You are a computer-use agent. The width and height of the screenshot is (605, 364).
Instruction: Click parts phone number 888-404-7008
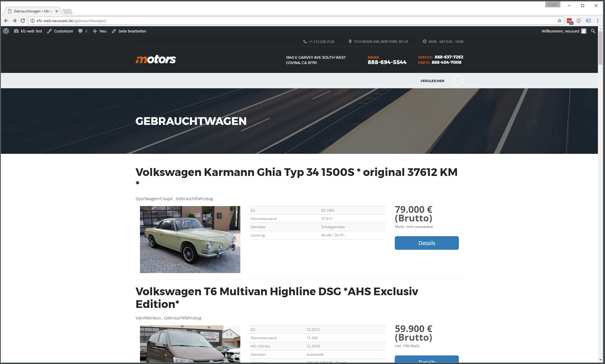point(446,62)
